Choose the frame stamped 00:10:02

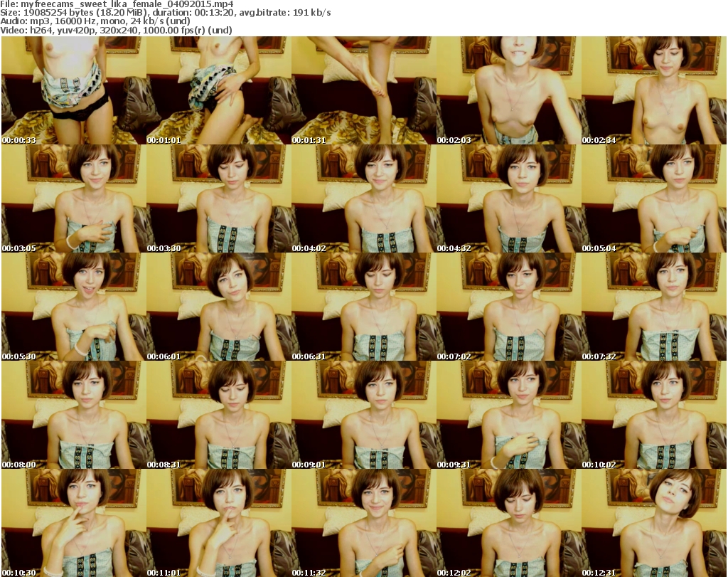click(x=654, y=414)
